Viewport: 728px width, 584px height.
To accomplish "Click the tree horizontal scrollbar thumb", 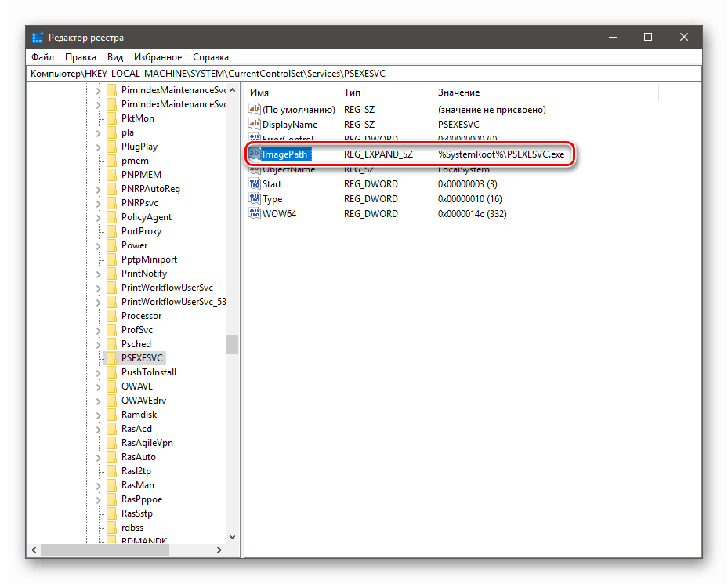I will [x=105, y=550].
